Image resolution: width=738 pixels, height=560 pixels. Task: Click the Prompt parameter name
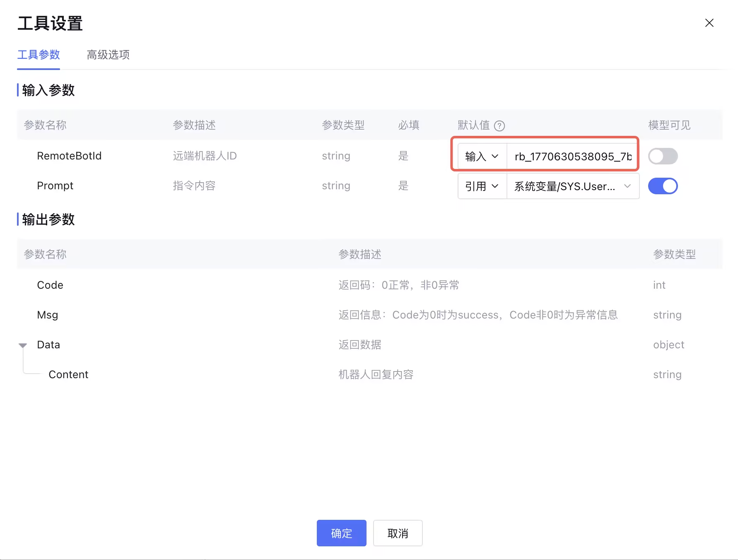[x=55, y=186]
